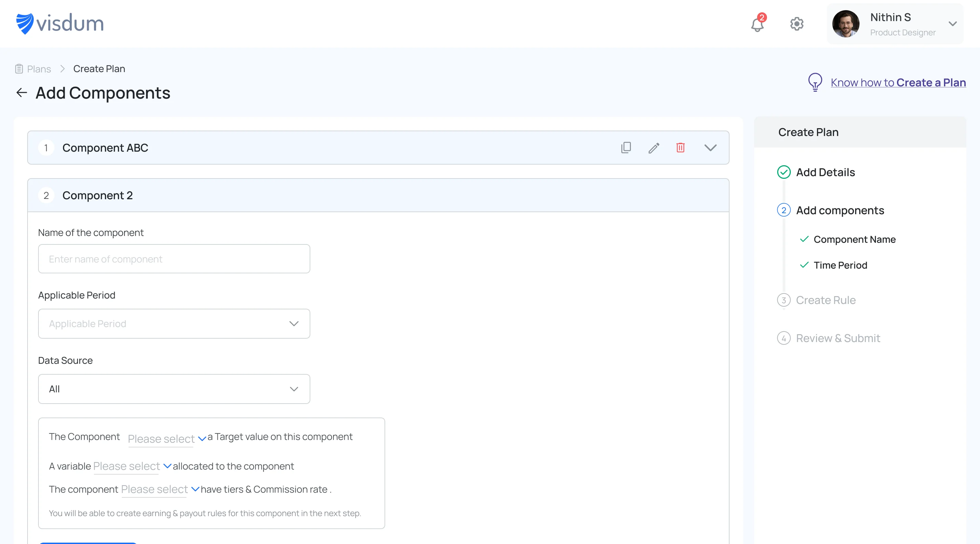Click the step 2 circle icon
The width and height of the screenshot is (980, 544).
tap(784, 210)
